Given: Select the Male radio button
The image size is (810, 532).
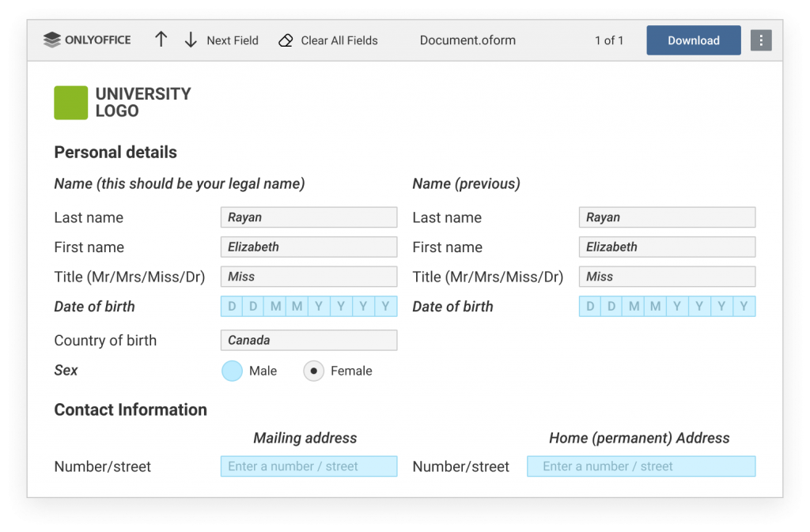Looking at the screenshot, I should coord(232,371).
